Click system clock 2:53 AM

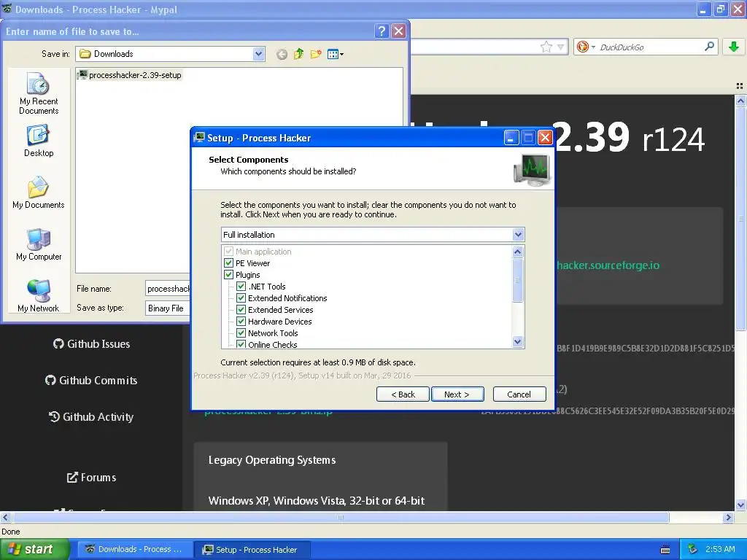[720, 549]
